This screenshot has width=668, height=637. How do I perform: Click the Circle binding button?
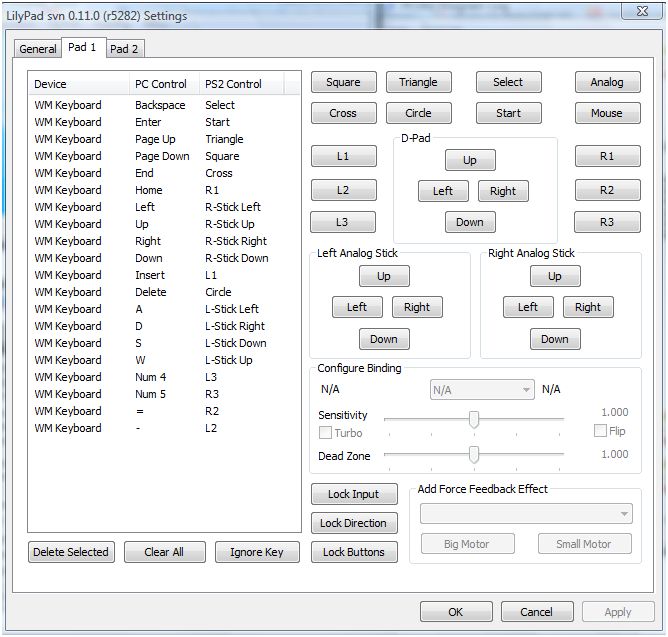418,113
